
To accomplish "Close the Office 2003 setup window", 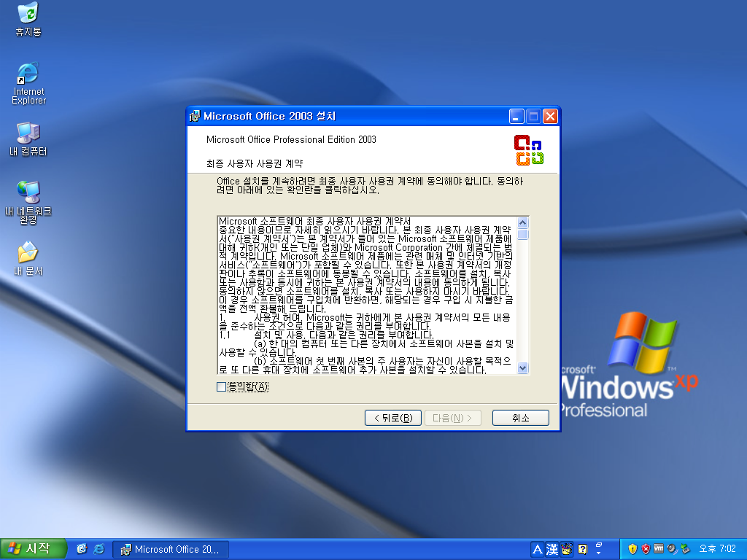I will coord(550,116).
